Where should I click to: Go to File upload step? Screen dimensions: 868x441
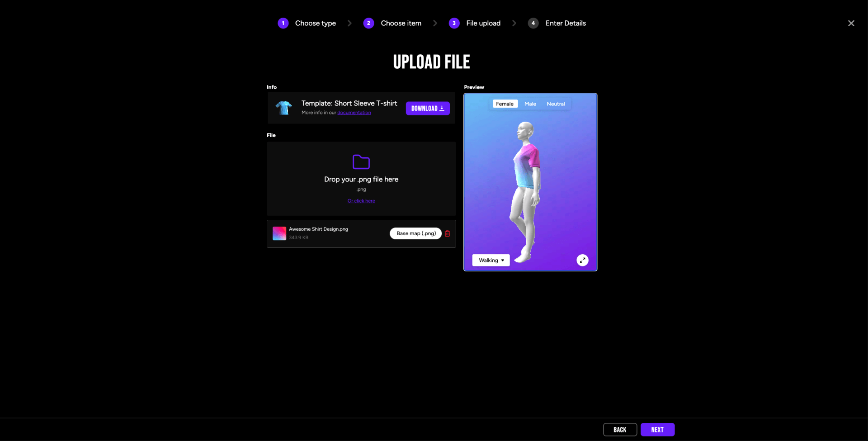click(x=483, y=23)
